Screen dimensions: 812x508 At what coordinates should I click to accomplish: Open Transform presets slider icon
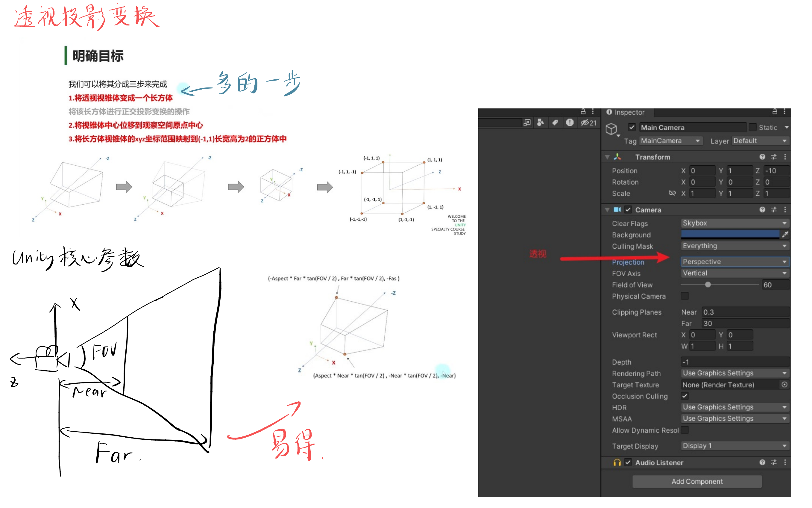(773, 157)
